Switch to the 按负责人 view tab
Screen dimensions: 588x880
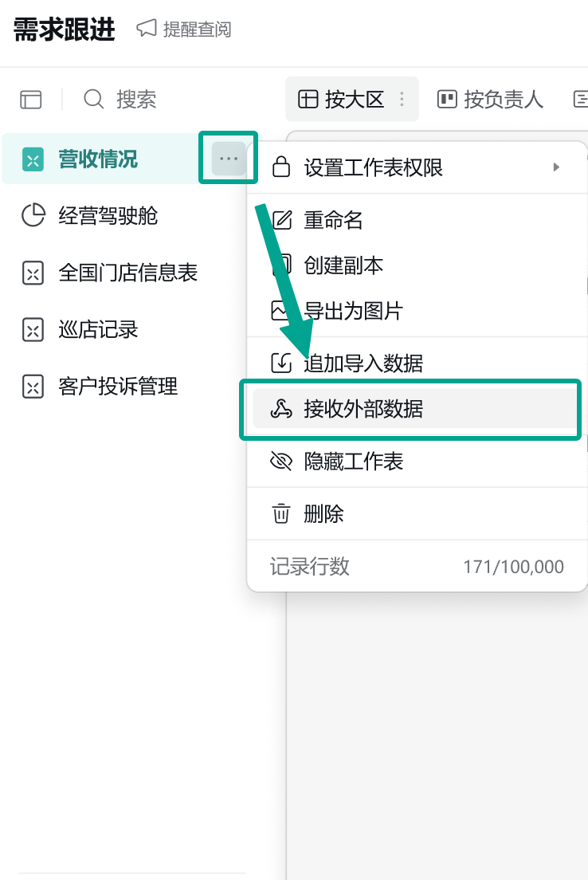(491, 100)
